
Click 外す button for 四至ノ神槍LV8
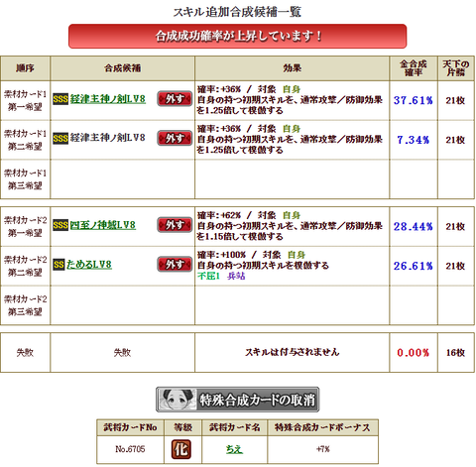pyautogui.click(x=175, y=225)
